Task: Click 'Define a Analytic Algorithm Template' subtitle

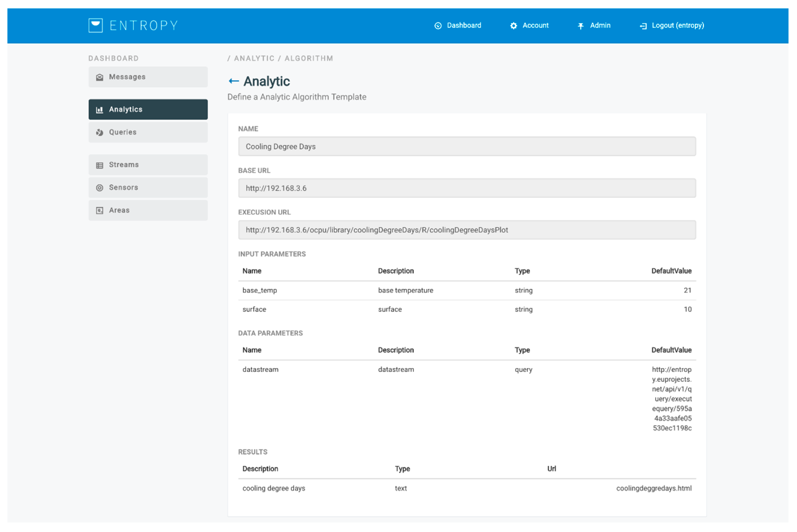Action: click(x=297, y=97)
